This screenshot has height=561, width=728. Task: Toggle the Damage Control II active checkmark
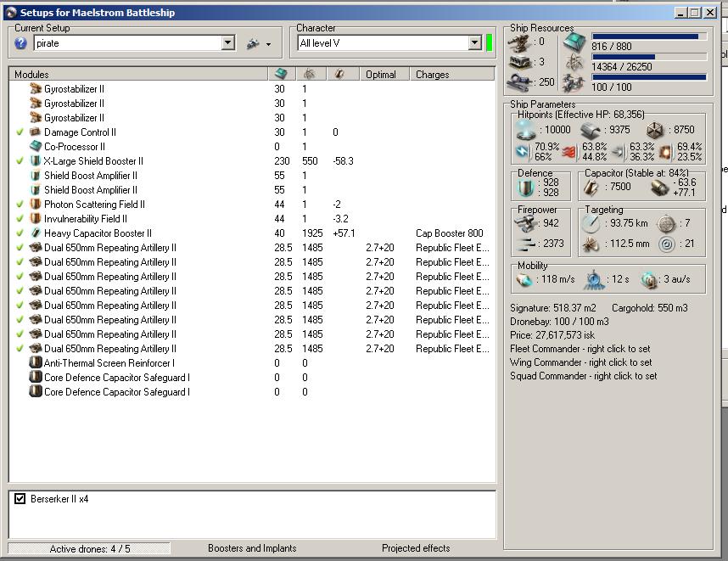pyautogui.click(x=20, y=132)
